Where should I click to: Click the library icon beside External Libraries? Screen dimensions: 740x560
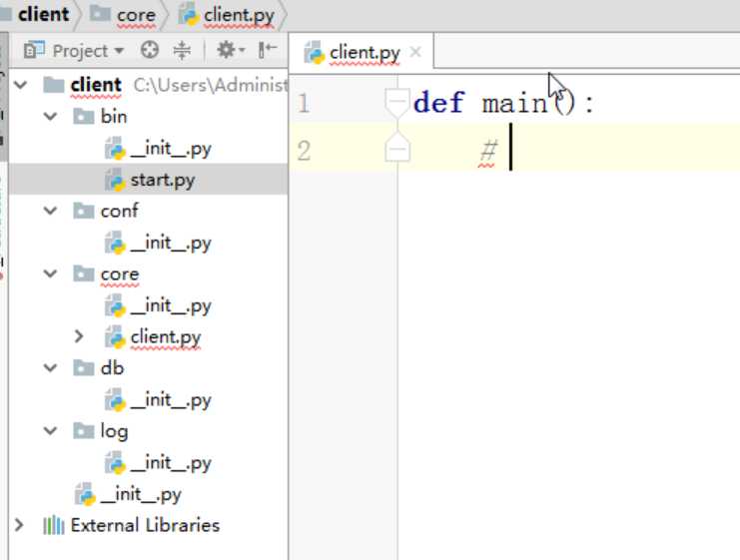53,525
